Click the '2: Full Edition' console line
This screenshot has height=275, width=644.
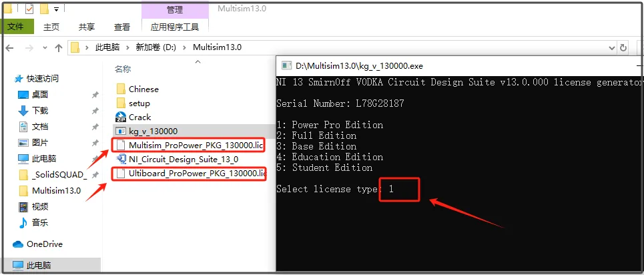tap(316, 135)
